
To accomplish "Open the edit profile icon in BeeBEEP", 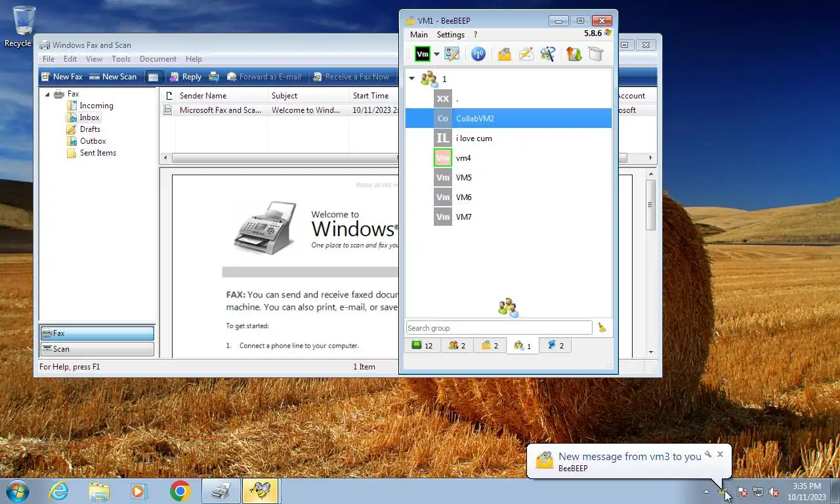I will [x=452, y=54].
